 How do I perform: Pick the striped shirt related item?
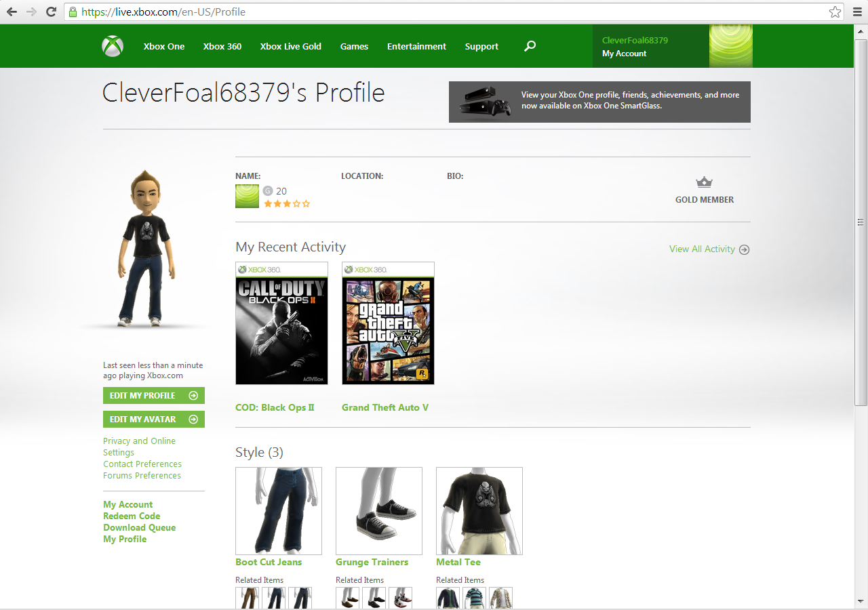pyautogui.click(x=474, y=598)
